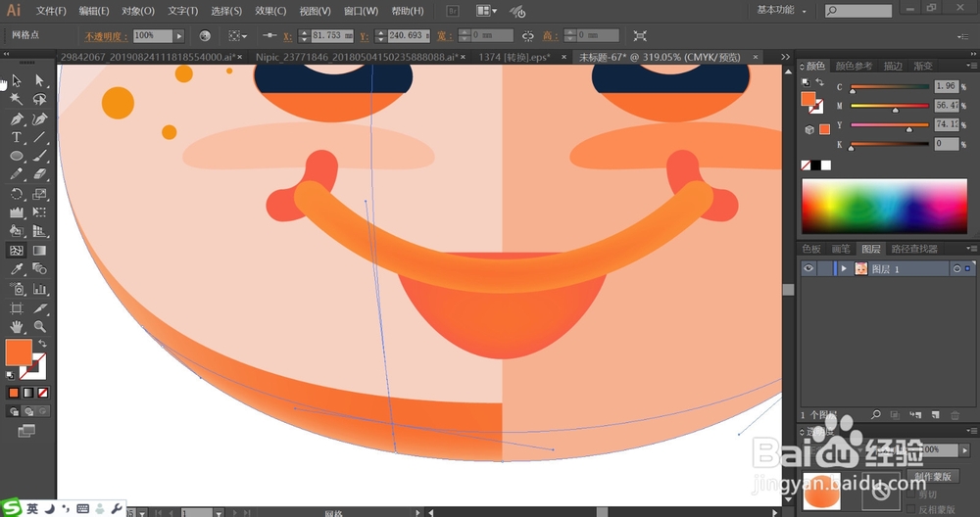Open the Bridge (Br) button
Image resolution: width=980 pixels, height=517 pixels.
453,11
